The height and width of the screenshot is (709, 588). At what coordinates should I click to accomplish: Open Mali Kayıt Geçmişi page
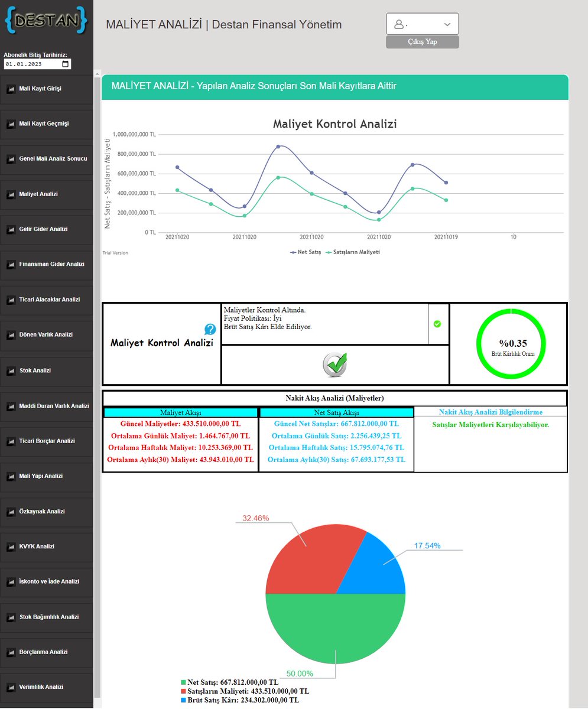[x=47, y=124]
